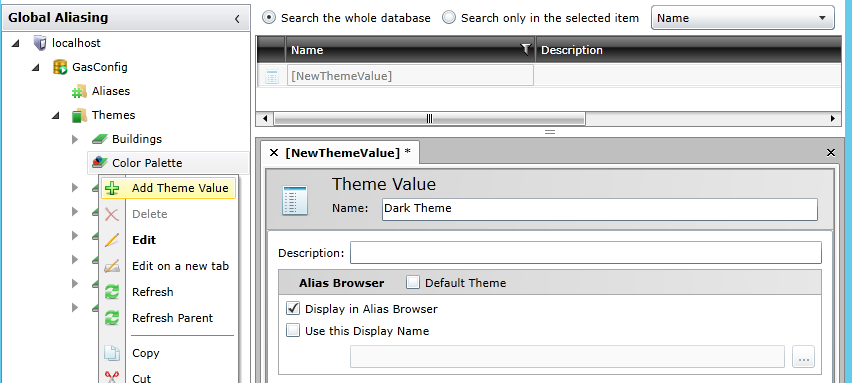Uncheck Display in Alias Browser
Screen dimensions: 852x383
[x=293, y=309]
